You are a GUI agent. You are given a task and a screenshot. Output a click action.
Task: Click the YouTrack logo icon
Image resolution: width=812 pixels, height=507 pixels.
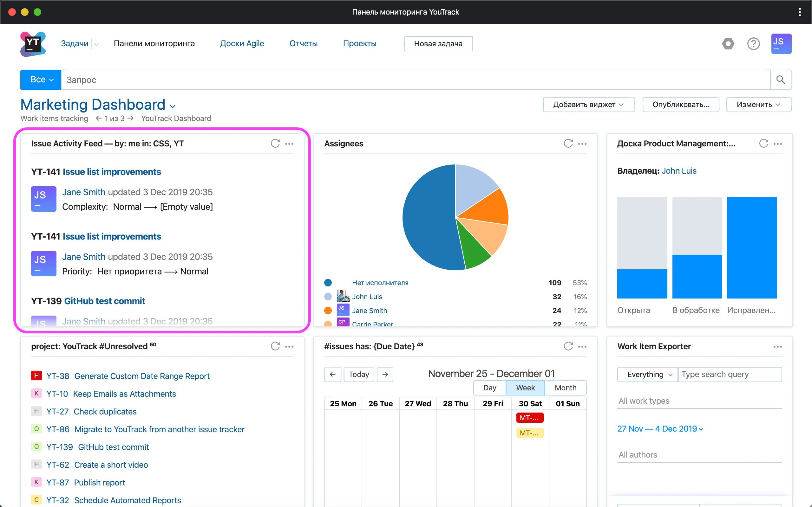coord(33,44)
